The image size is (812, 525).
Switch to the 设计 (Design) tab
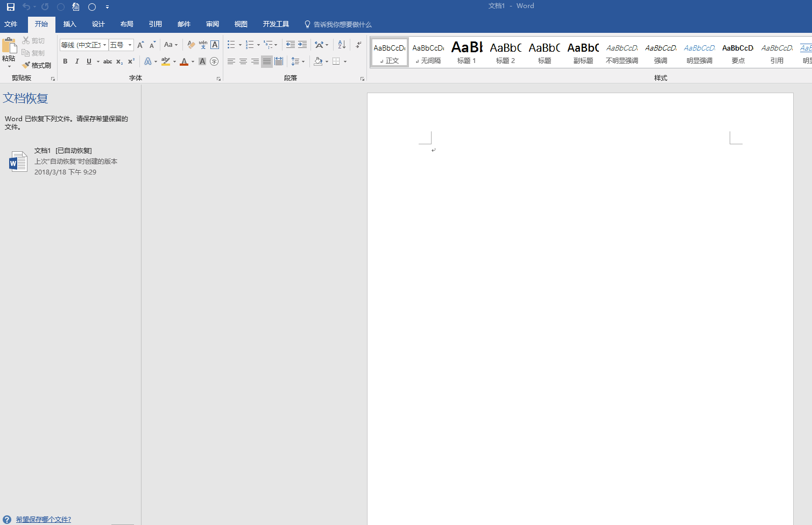tap(98, 24)
